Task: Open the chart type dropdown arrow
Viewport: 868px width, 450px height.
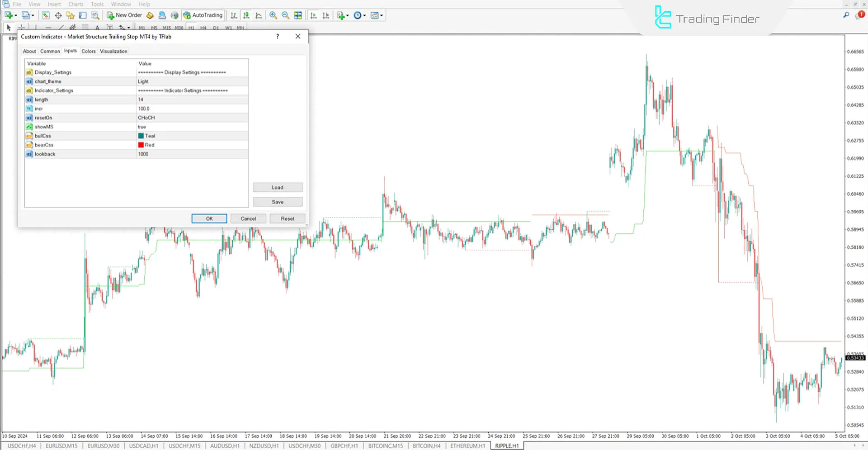Action: tap(16, 15)
